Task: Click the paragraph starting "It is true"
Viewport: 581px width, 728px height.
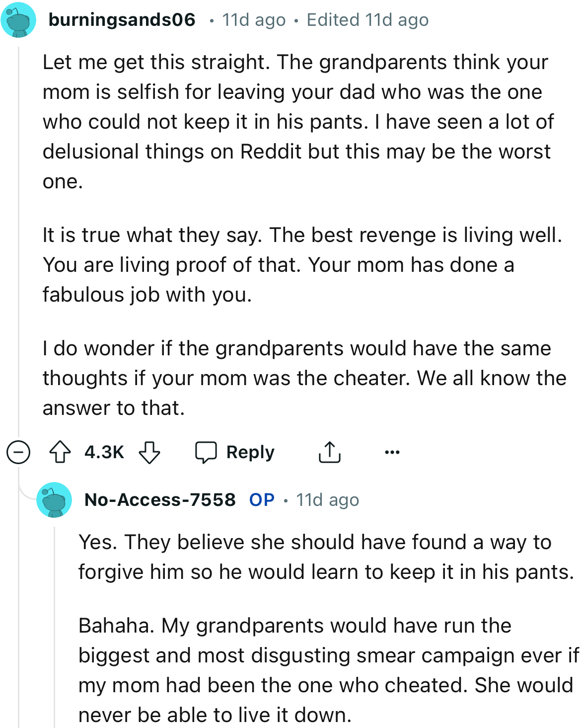Action: (x=302, y=265)
